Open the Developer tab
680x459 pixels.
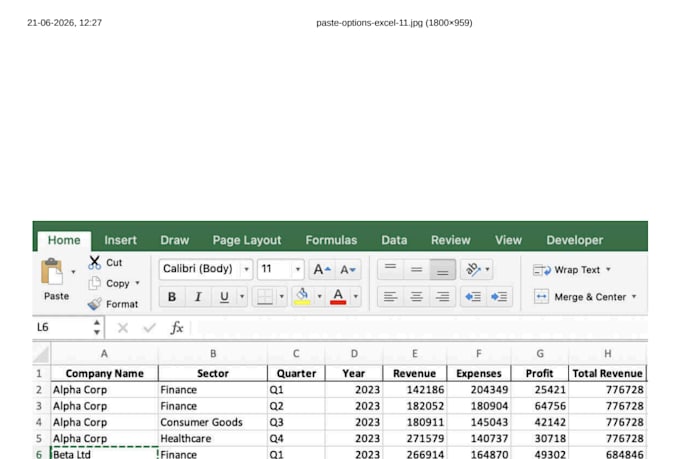point(575,240)
